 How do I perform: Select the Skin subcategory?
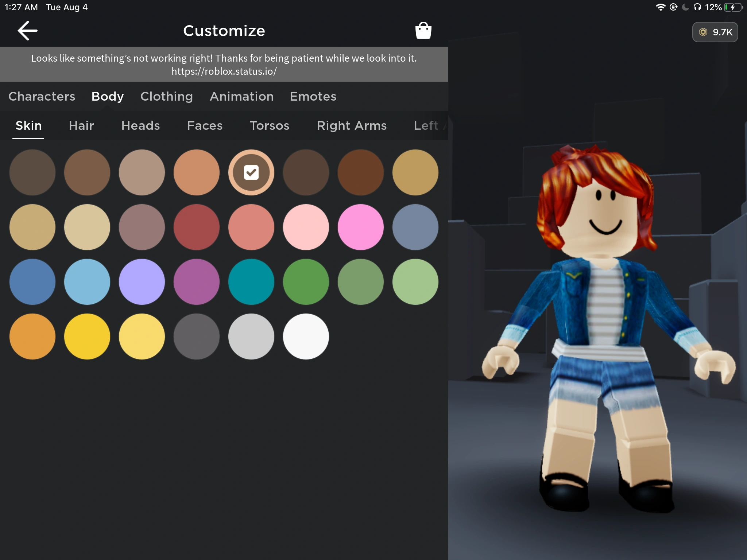[x=28, y=125]
